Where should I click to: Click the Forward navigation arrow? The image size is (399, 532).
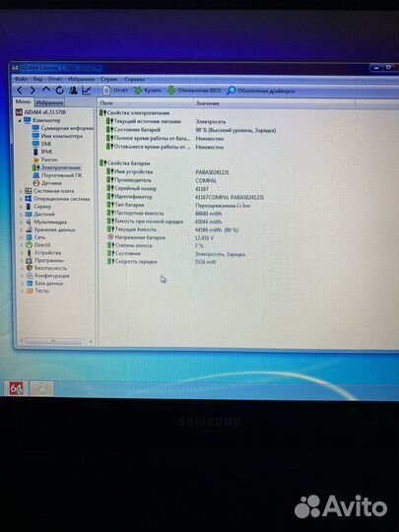tap(33, 91)
